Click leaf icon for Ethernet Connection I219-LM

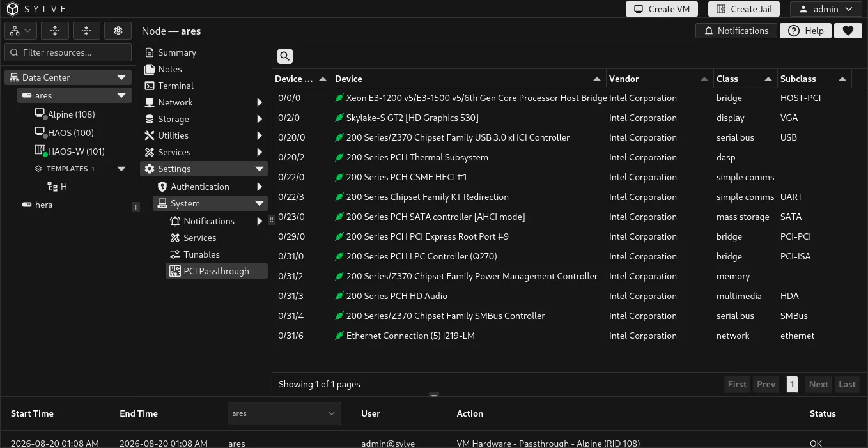point(340,336)
